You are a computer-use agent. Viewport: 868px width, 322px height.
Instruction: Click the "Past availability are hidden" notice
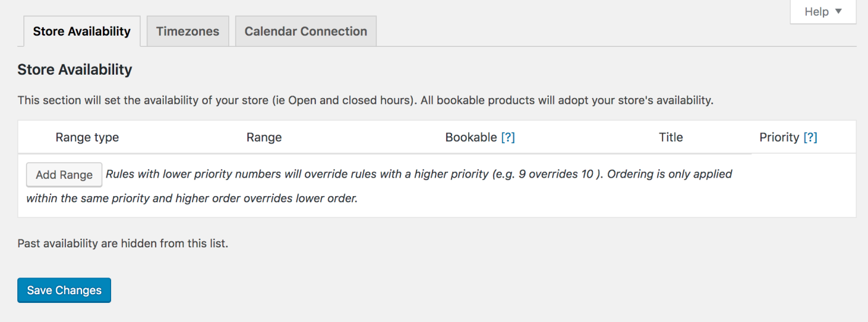[x=123, y=244]
